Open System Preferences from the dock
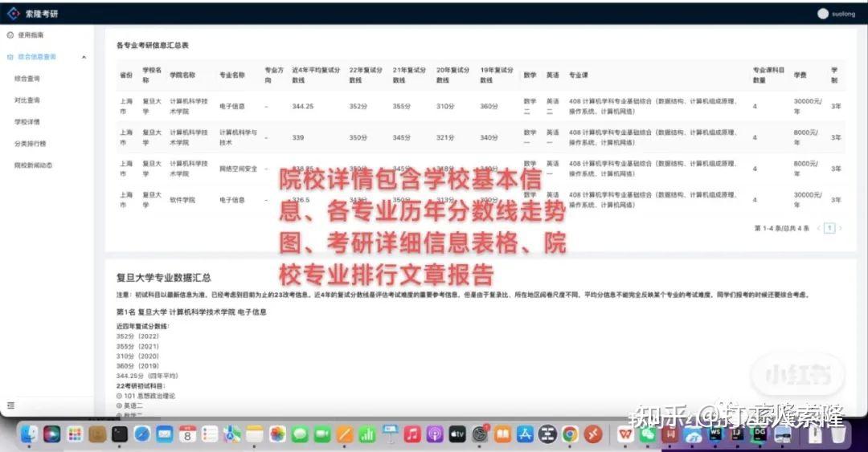The width and height of the screenshot is (868, 452). [480, 434]
